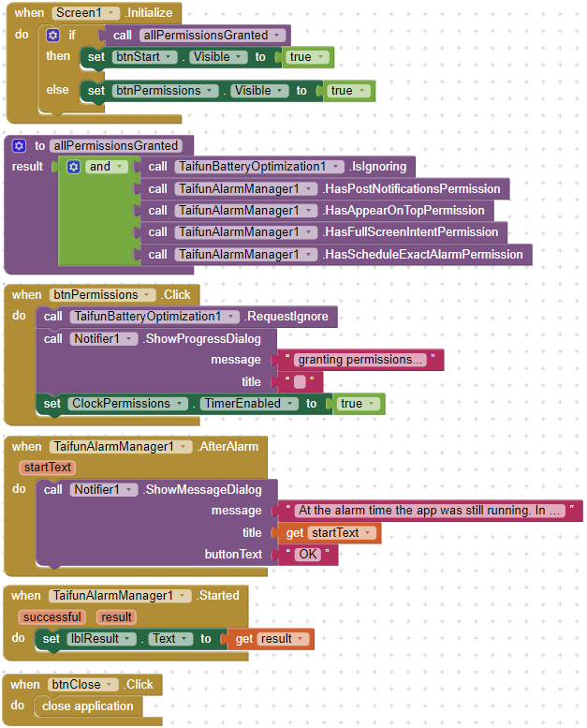
Task: Toggle the true value for btnStart Visible
Action: tap(321, 57)
